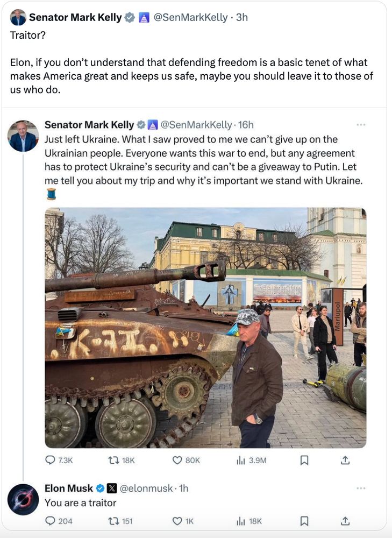View Elon Musk tweet's 18K view analytics

(241, 521)
